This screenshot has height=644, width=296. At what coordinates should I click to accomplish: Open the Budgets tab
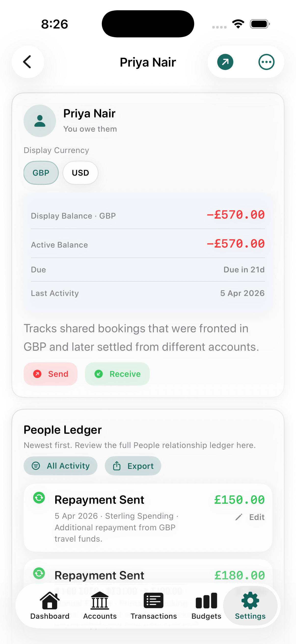(206, 606)
